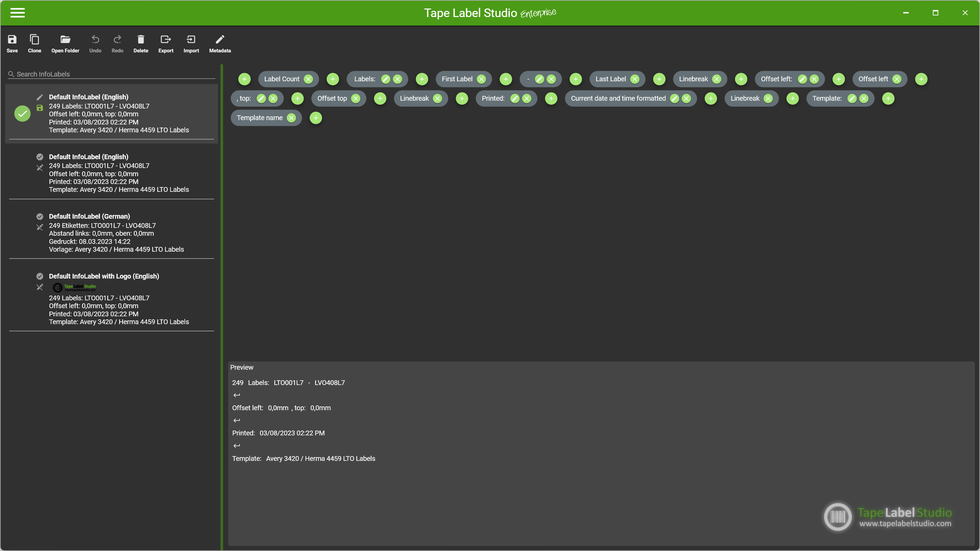Add element after Offset top chip

(x=380, y=99)
